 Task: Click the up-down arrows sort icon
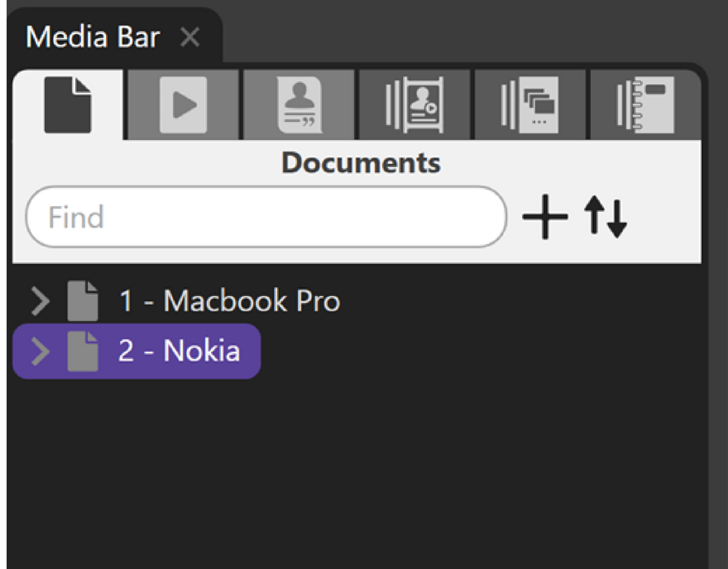point(605,217)
